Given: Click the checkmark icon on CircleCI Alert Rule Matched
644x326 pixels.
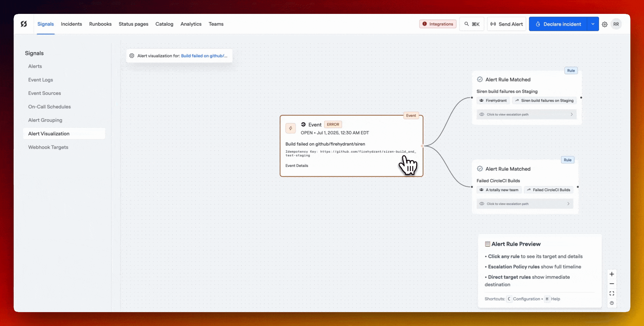Looking at the screenshot, I should [x=480, y=169].
